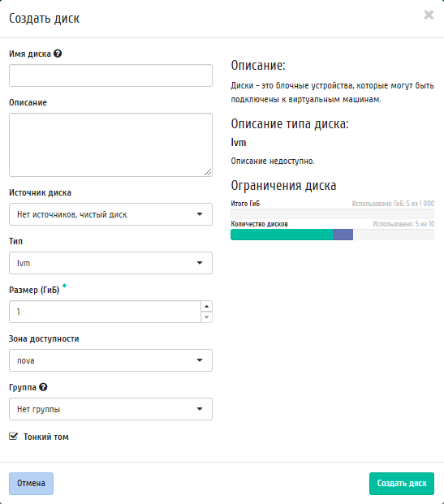Click the Тонкий том label text
This screenshot has height=504, width=444.
(46, 437)
